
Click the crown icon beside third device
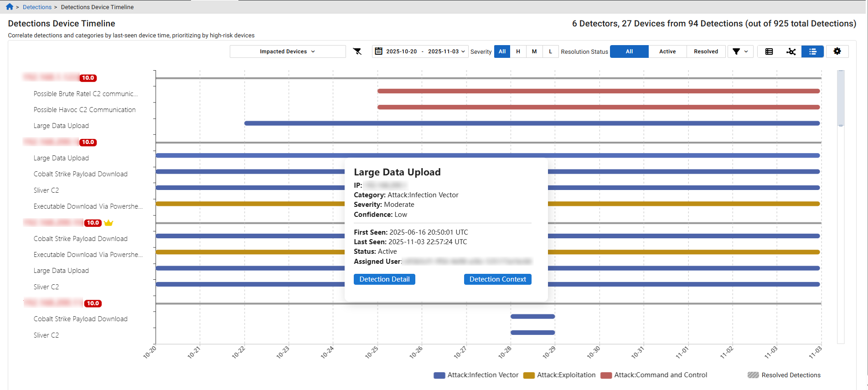point(108,223)
